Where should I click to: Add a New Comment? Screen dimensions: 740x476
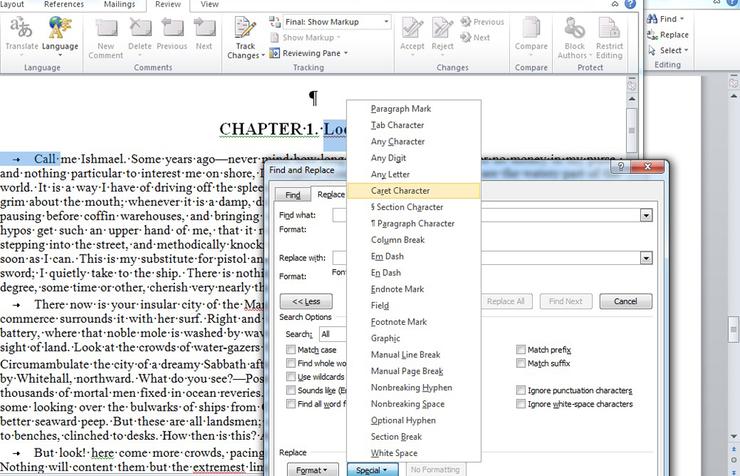[106, 37]
